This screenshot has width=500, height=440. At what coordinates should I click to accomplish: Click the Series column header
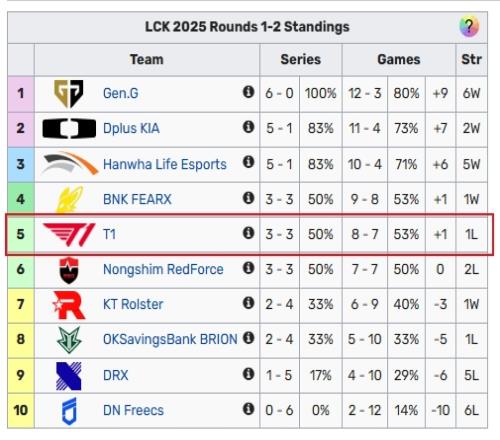301,60
